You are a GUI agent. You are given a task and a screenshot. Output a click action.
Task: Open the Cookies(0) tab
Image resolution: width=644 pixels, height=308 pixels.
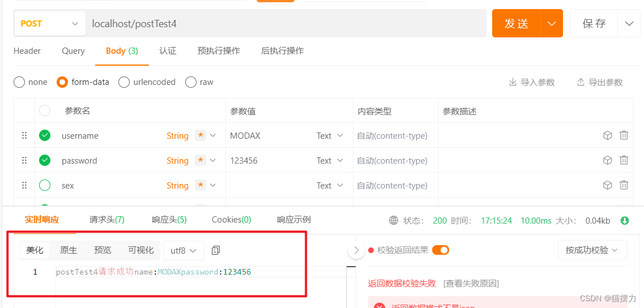point(232,220)
